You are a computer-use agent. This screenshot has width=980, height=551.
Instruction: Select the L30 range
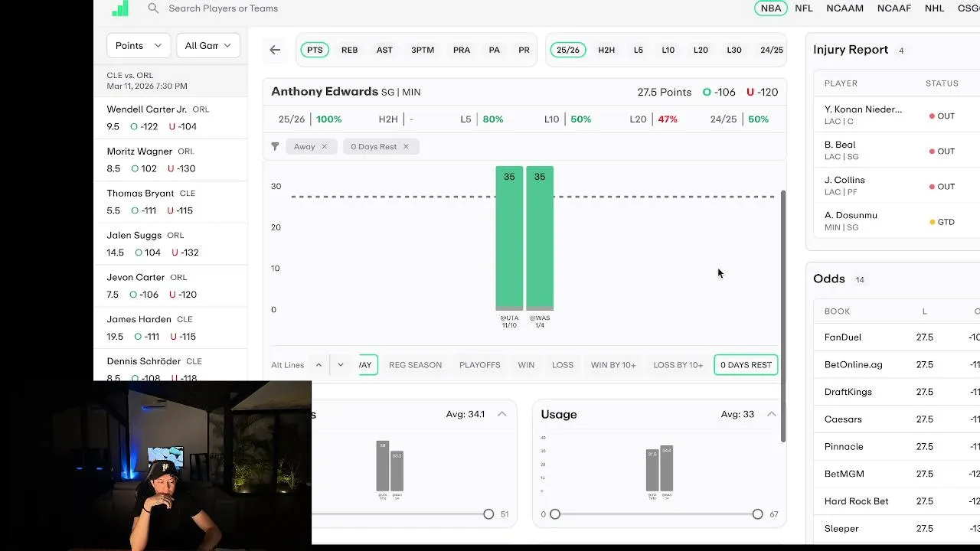click(734, 50)
